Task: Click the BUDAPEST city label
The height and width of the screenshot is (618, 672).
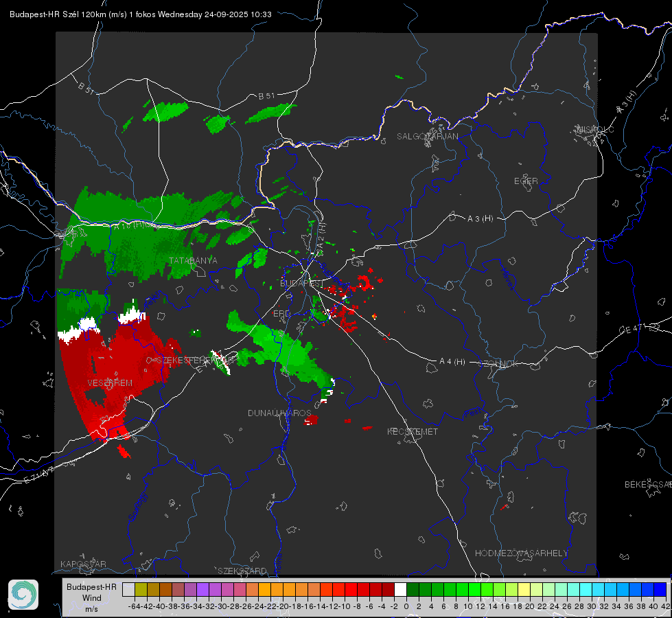Action: [302, 284]
